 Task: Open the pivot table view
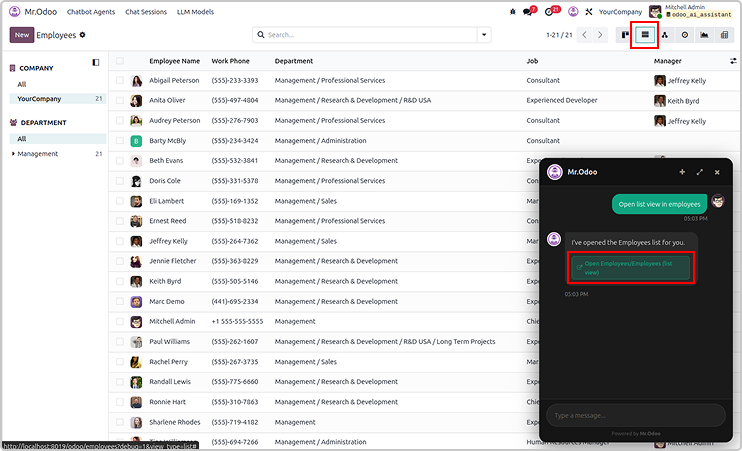click(x=725, y=35)
